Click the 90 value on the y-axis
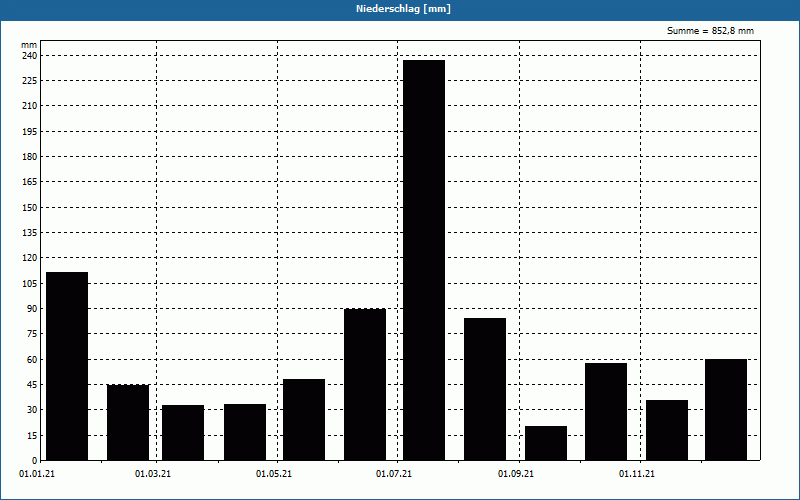The height and width of the screenshot is (500, 800). click(32, 309)
